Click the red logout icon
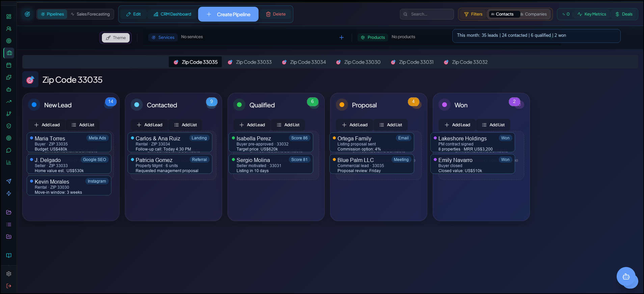 (x=9, y=286)
